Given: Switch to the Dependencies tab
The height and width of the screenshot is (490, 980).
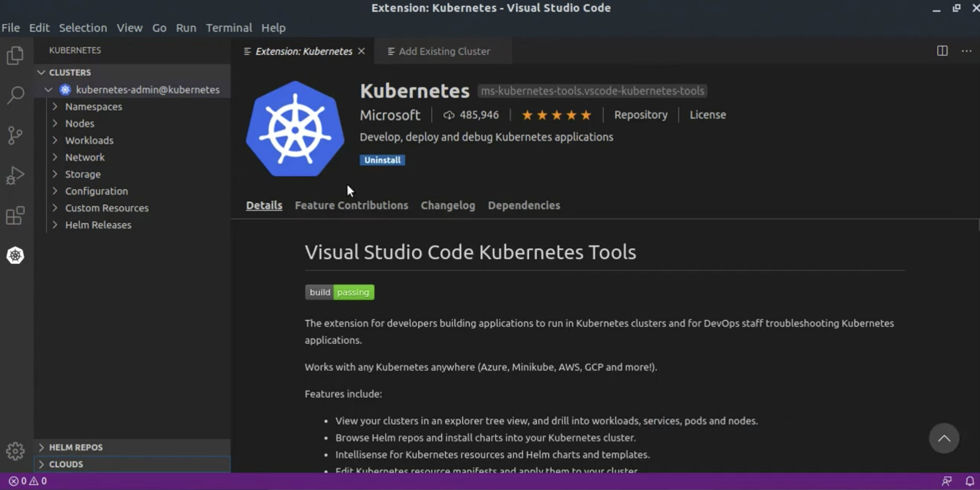Looking at the screenshot, I should click(x=524, y=206).
